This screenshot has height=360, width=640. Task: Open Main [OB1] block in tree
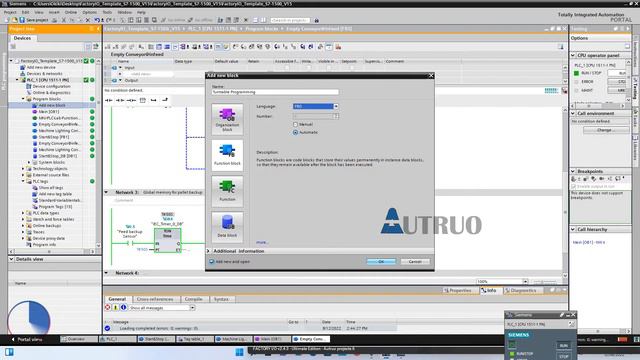[49, 111]
